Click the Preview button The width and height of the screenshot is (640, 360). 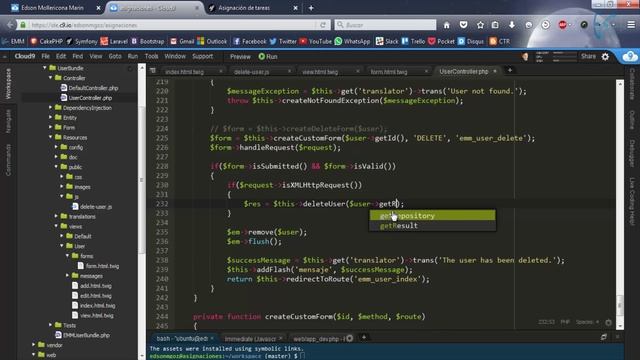click(240, 57)
